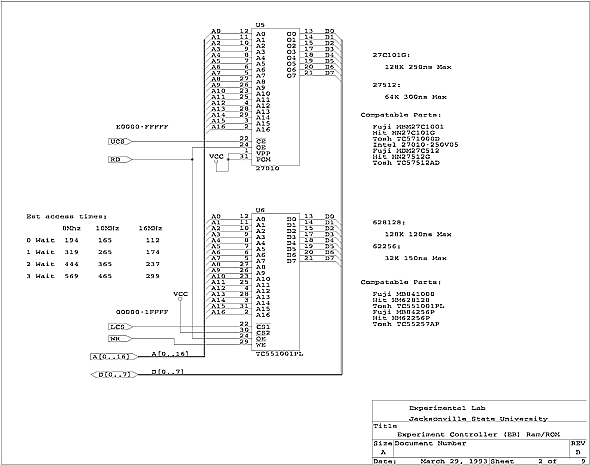
Task: Click the WR input port symbol
Action: coord(120,339)
